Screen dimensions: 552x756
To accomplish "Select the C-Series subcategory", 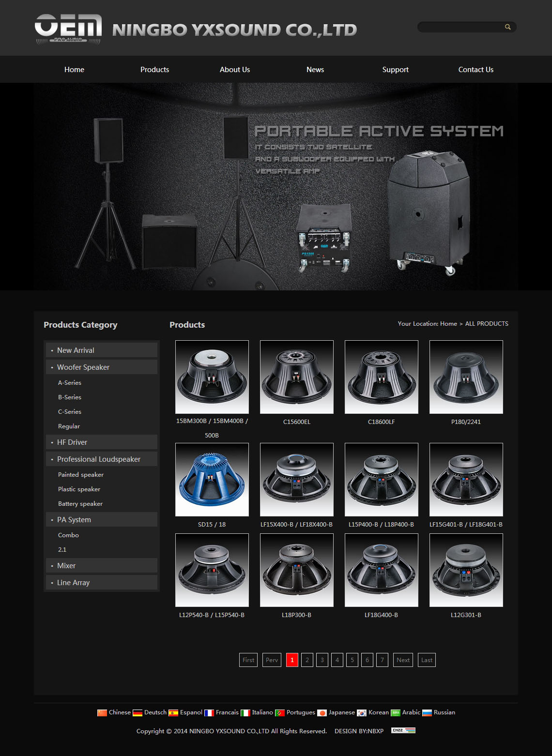I will point(70,411).
